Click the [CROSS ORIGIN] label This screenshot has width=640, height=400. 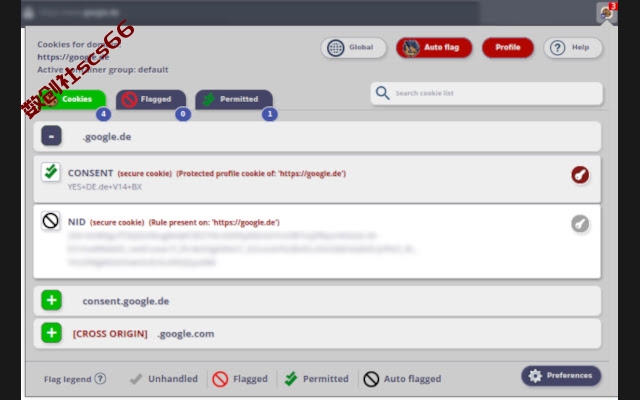110,334
